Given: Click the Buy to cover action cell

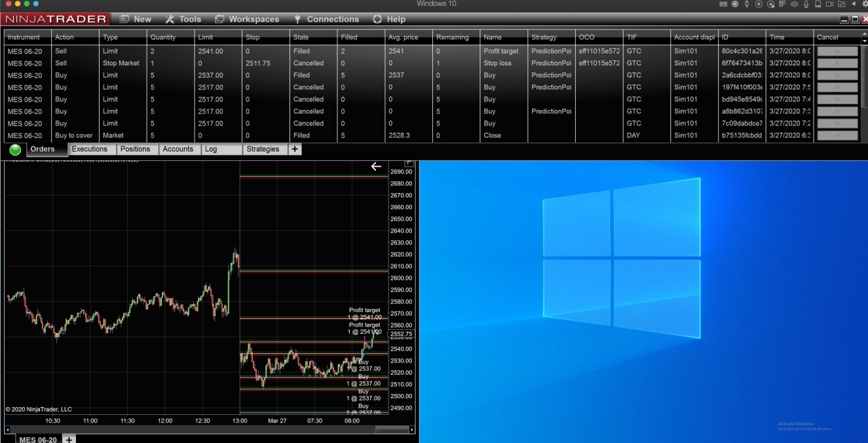Looking at the screenshot, I should pyautogui.click(x=73, y=135).
